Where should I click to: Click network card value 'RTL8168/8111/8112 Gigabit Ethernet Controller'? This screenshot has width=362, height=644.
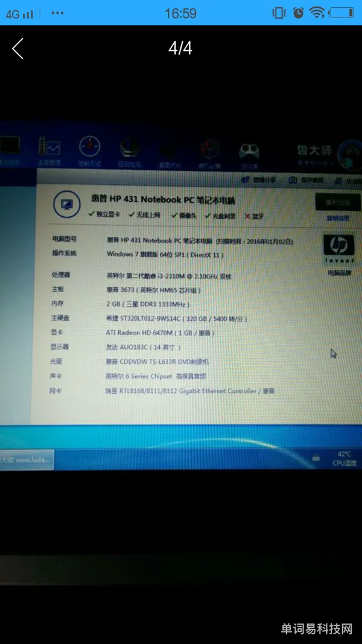click(190, 391)
